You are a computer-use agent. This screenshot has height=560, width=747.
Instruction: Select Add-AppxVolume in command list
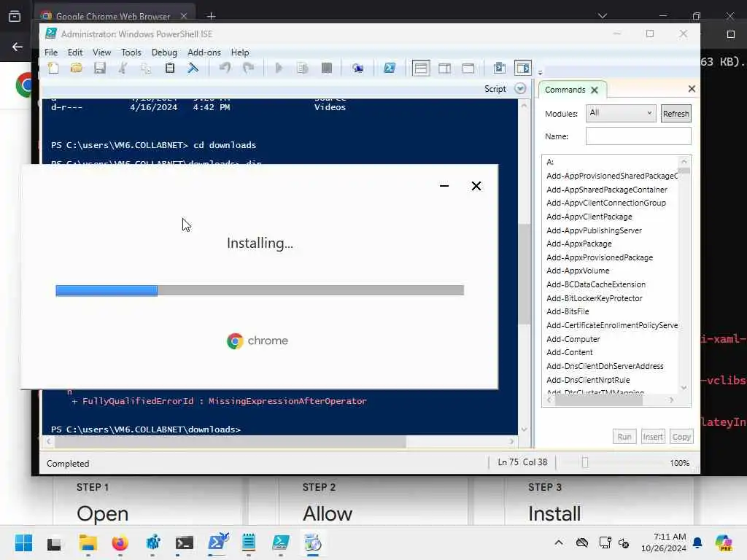[x=578, y=271]
